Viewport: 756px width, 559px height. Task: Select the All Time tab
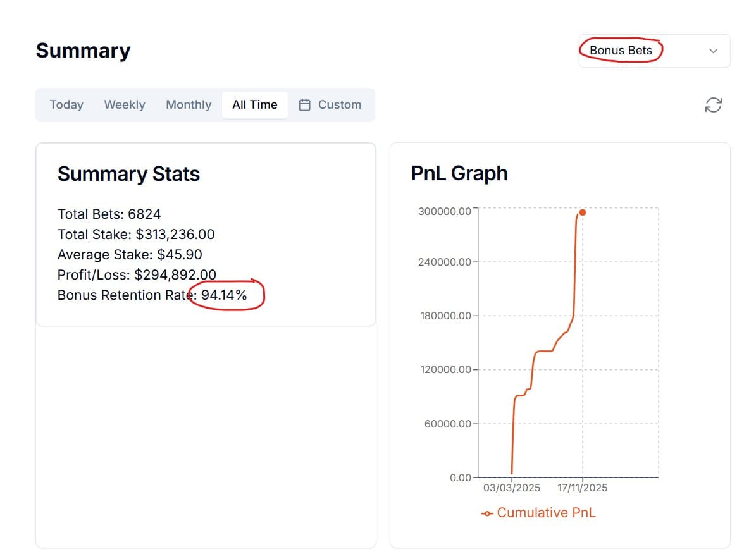(254, 105)
